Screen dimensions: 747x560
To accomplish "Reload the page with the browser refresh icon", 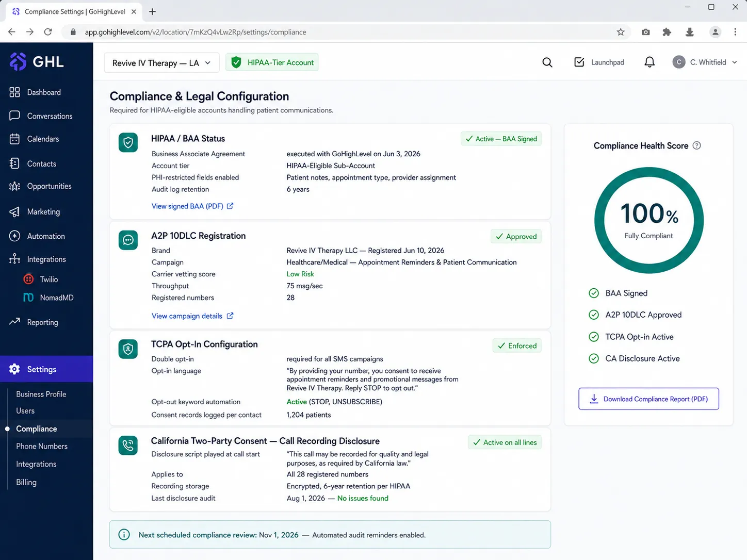I will tap(48, 32).
